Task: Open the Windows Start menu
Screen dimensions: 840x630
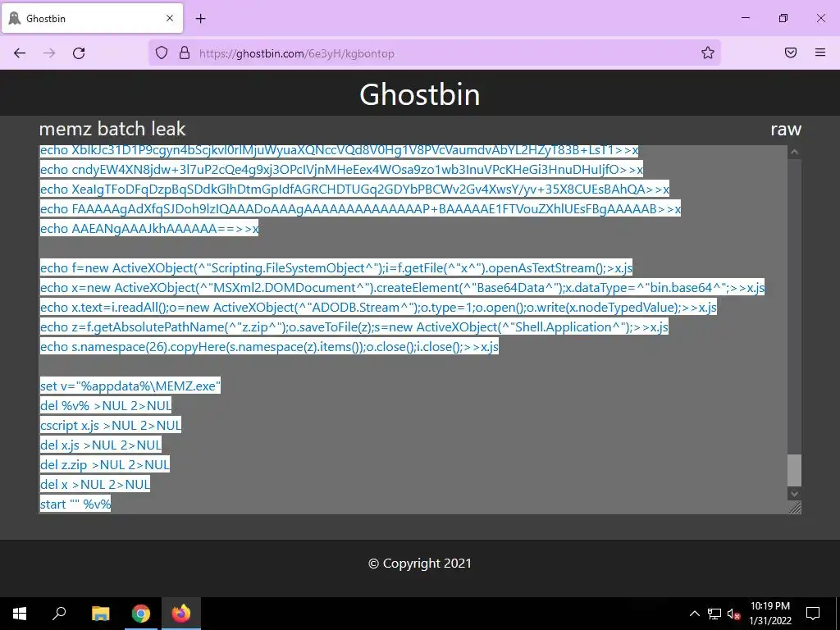Action: pyautogui.click(x=20, y=614)
